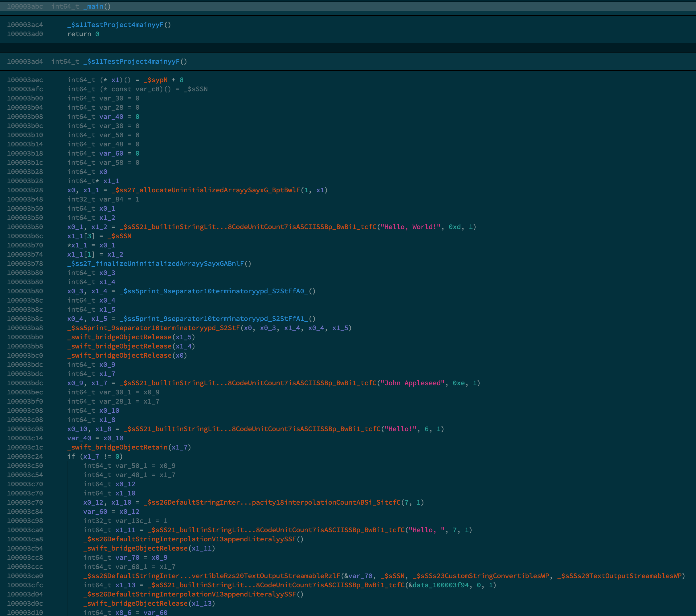Select address 100003ba8
696x616 pixels.
(25, 328)
